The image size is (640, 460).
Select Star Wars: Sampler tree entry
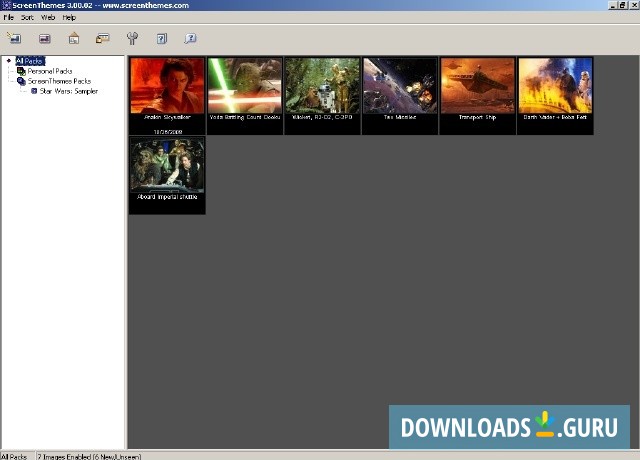69,91
